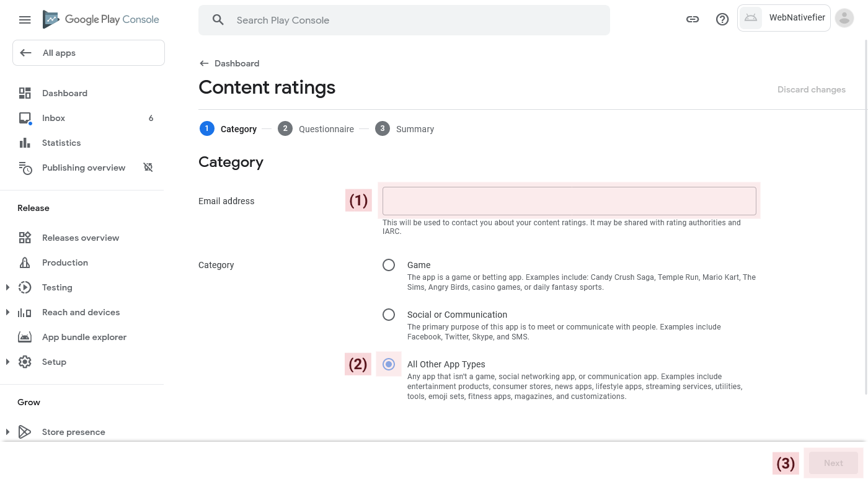Click the Social or Communication label
Viewport: 868px width, 484px height.
click(457, 315)
